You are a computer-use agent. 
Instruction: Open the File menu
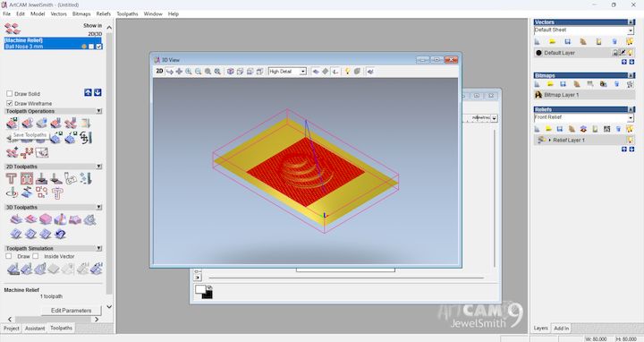(6, 13)
